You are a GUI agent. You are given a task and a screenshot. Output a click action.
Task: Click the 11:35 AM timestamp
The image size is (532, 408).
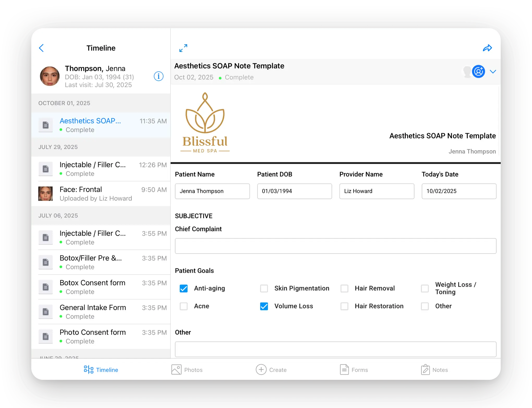pos(153,121)
